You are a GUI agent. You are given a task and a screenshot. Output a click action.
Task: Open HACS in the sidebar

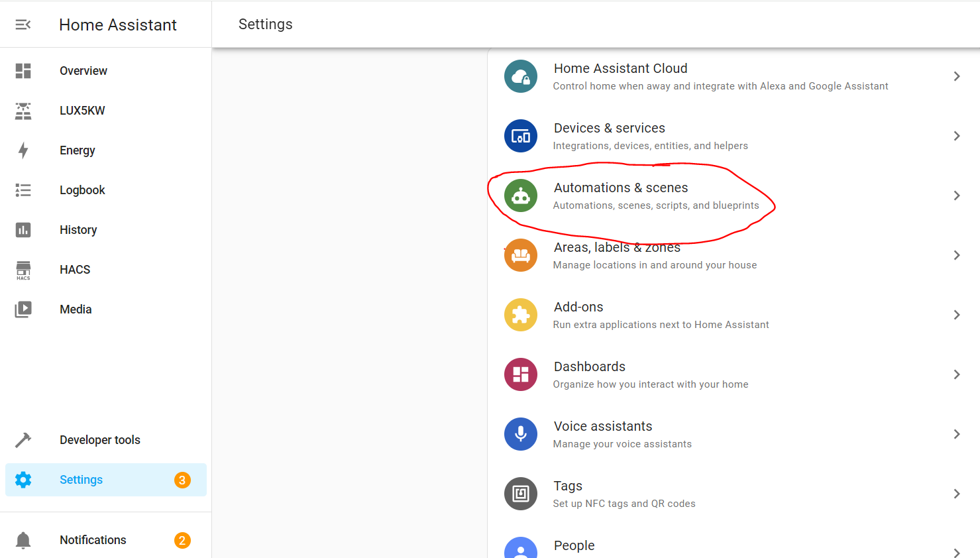pyautogui.click(x=106, y=270)
